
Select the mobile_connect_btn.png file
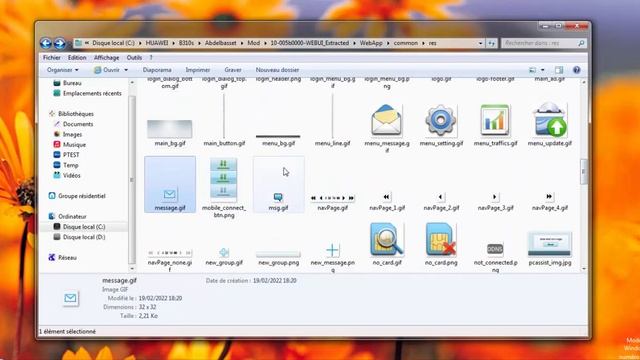coord(224,188)
